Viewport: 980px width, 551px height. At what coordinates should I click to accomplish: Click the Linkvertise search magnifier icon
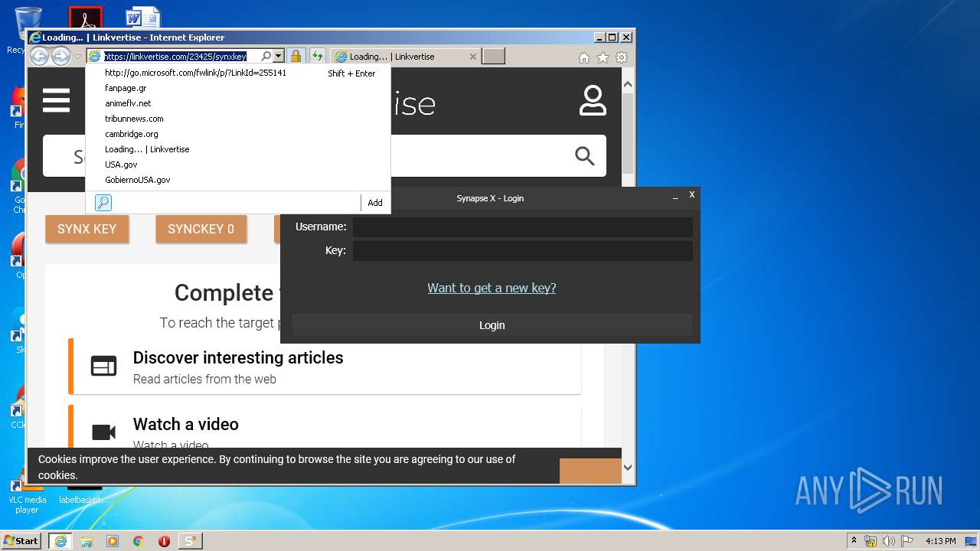585,156
